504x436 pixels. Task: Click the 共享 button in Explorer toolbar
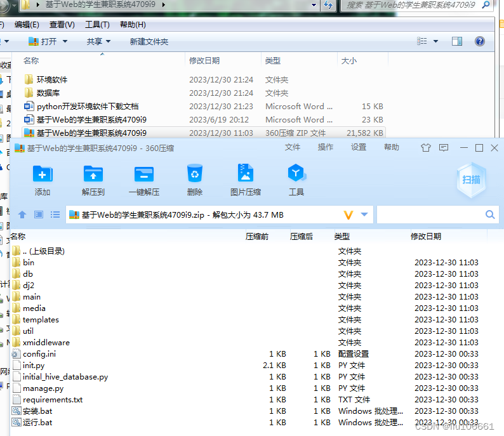[x=95, y=41]
